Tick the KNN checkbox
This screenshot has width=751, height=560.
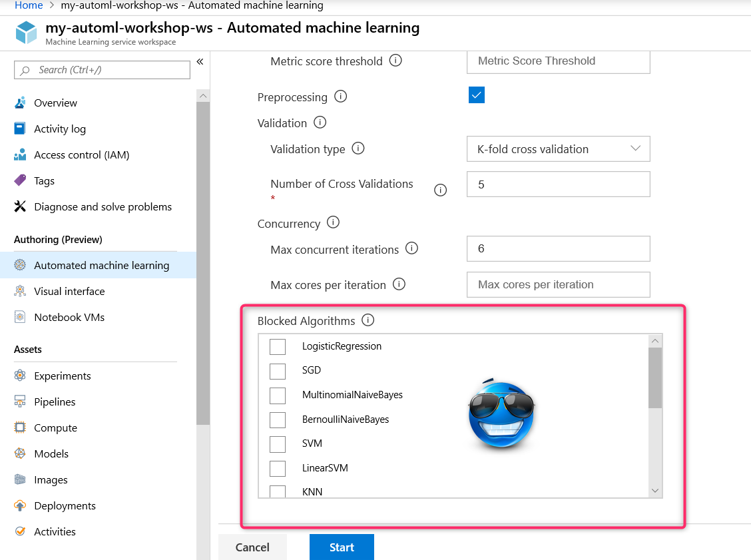click(x=278, y=491)
